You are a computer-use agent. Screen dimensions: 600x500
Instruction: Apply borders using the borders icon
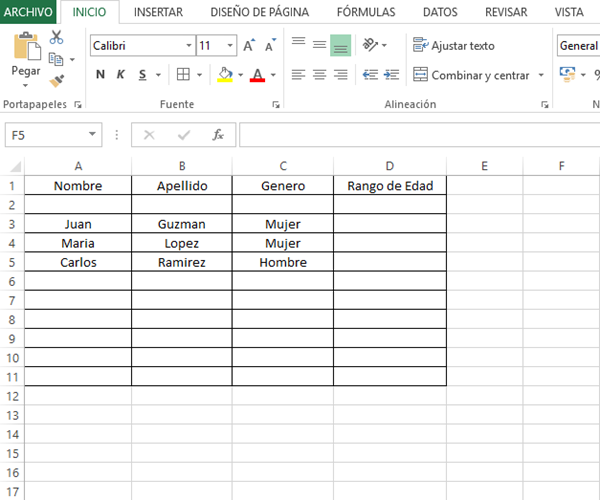point(183,74)
